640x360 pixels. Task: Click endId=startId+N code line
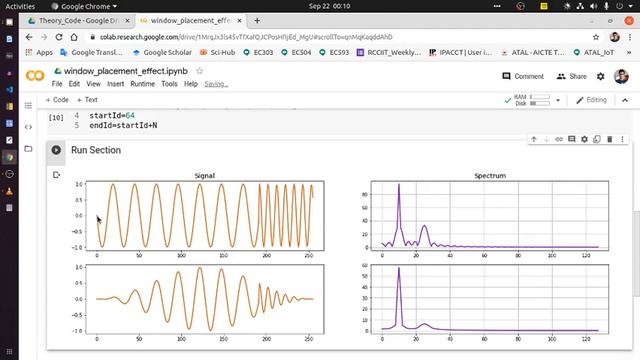click(x=123, y=125)
